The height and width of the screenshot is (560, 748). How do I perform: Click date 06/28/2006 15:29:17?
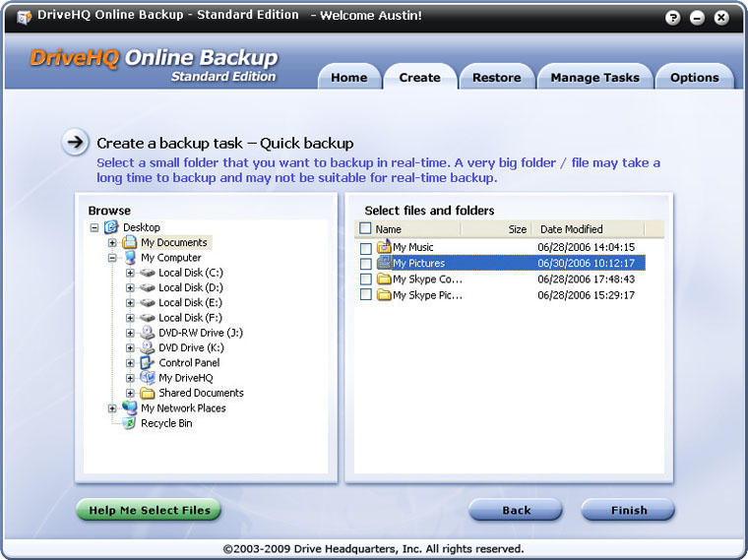point(587,295)
